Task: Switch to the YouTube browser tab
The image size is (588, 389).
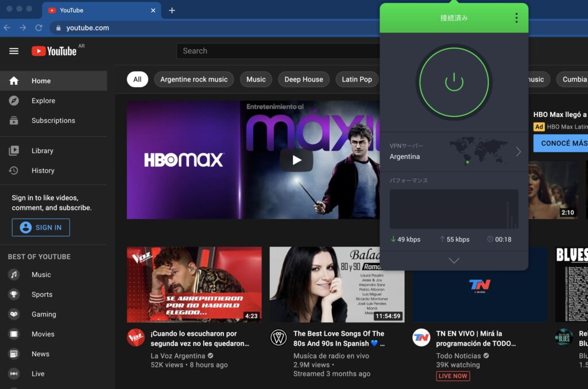Action: coord(101,10)
